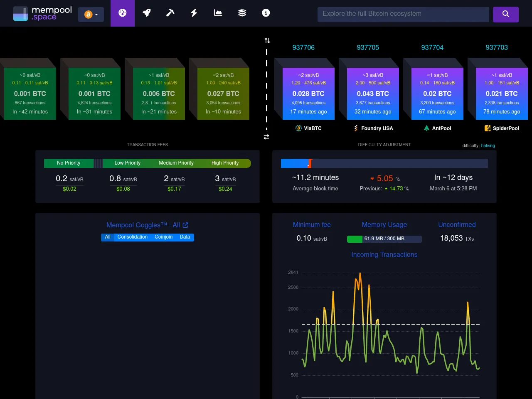Open the ViaBTC mining pool logo

(298, 128)
